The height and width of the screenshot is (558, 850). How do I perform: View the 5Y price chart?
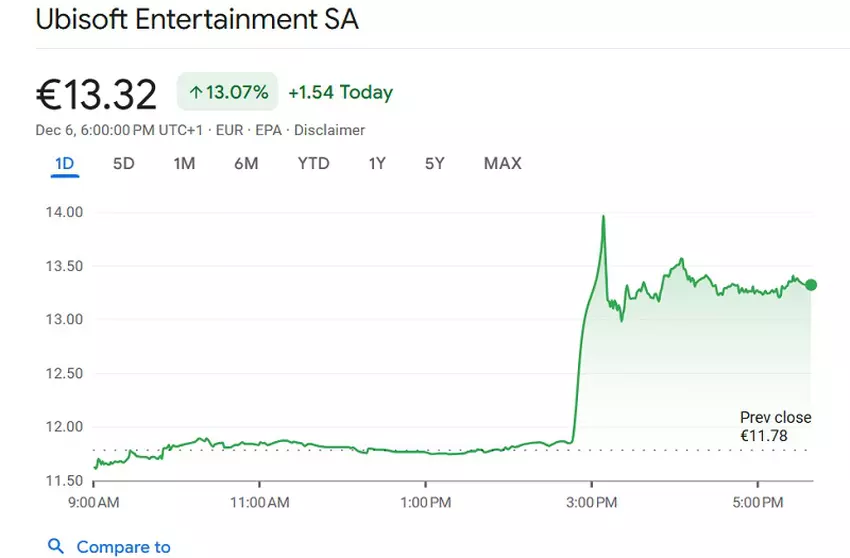434,163
